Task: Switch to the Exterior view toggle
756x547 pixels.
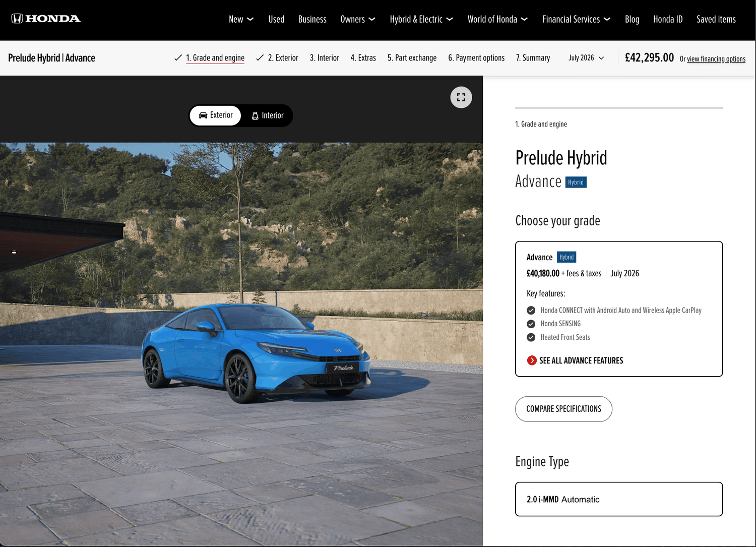Action: pos(216,115)
